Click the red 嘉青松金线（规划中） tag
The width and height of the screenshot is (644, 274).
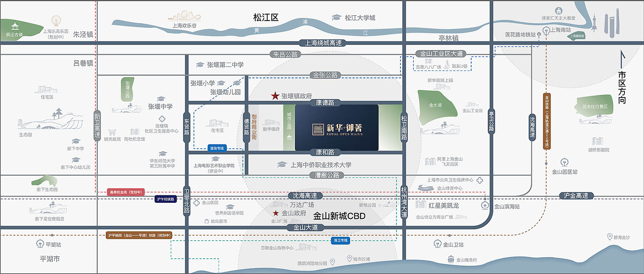[x=126, y=192]
